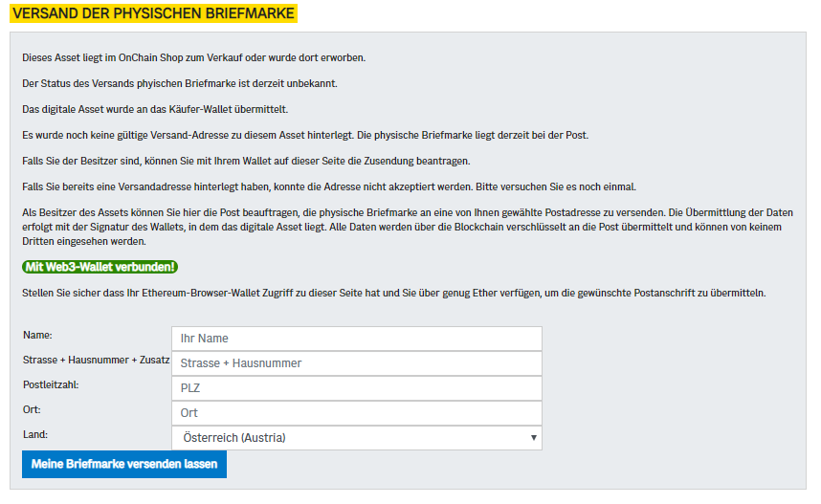Click the arrow on the Österreich (Austria) selector
The image size is (821, 504).
[x=534, y=437]
